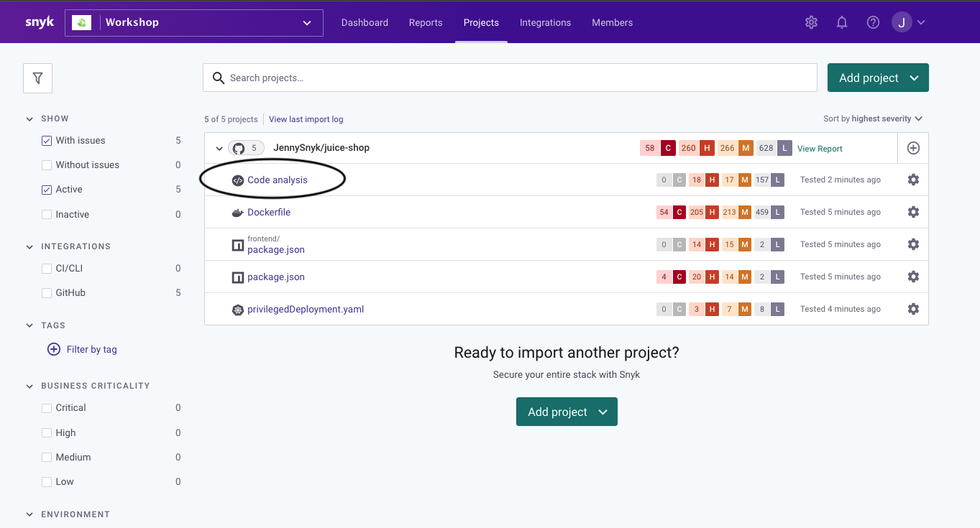Open the frontend/ package.json project
This screenshot has width=980, height=528.
click(x=276, y=249)
